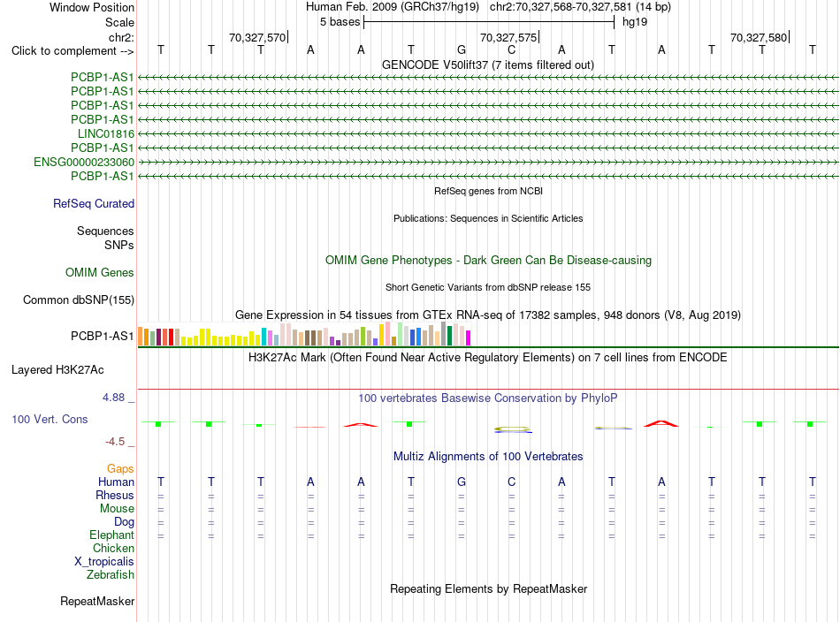The image size is (840, 622).
Task: Click the PCBP1-AS1 label beside the GTEx chart
Action: pyautogui.click(x=103, y=336)
